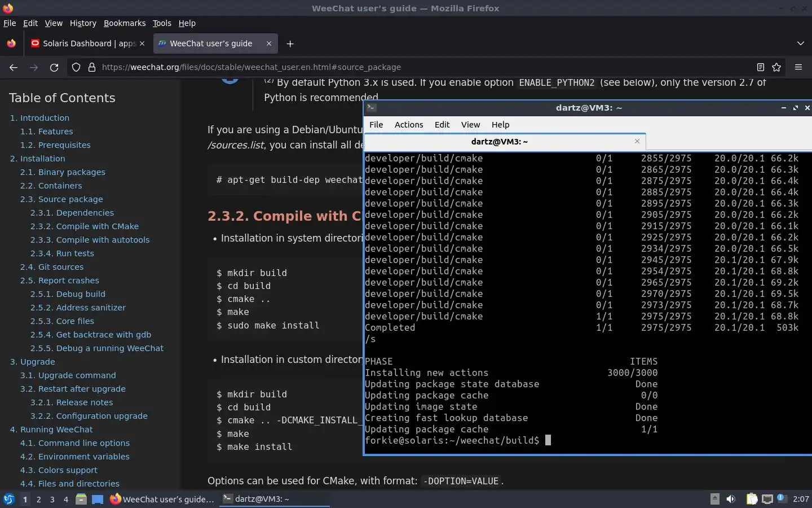This screenshot has height=508, width=812.
Task: Open the tracking protection shield icon
Action: tap(76, 67)
